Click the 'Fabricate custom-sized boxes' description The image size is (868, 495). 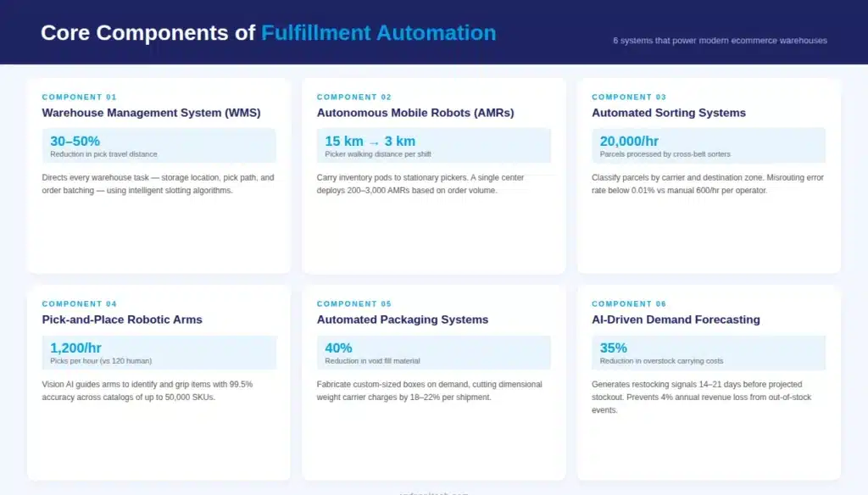[x=429, y=391]
